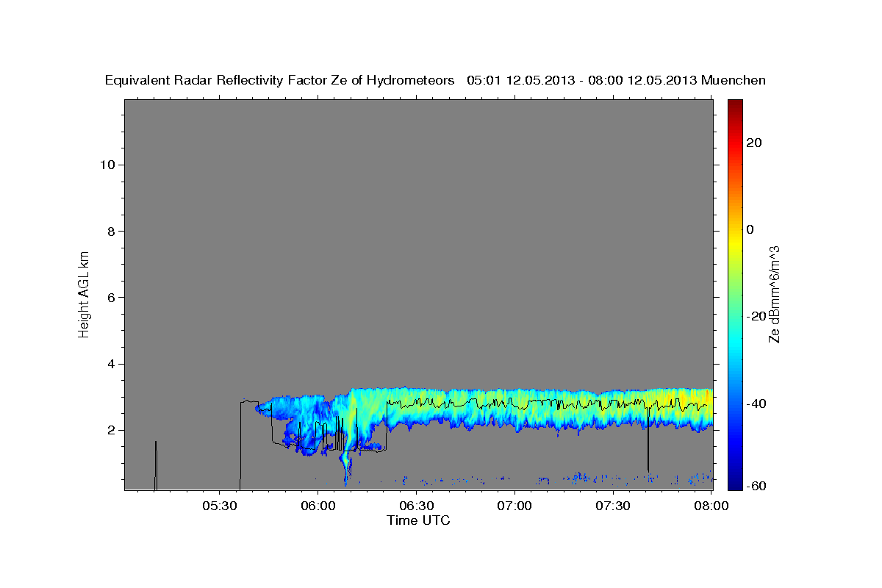Screen dimensions: 882x588
Task: Click the height tick label 10
Action: pyautogui.click(x=110, y=165)
